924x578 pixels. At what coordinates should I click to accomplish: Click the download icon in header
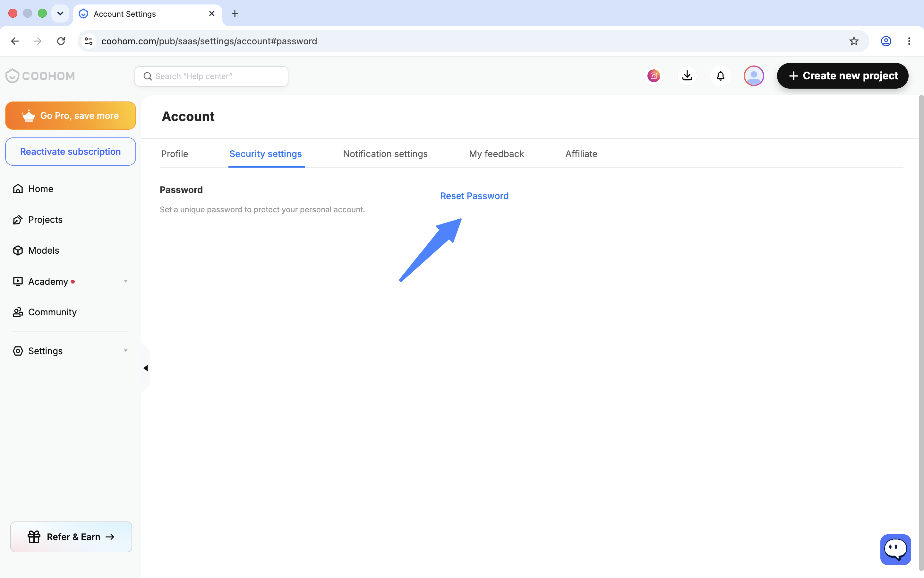[687, 76]
